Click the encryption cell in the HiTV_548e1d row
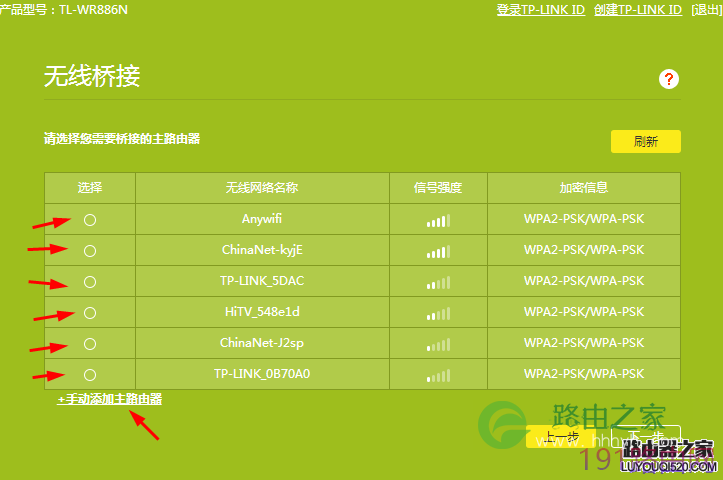 [584, 312]
